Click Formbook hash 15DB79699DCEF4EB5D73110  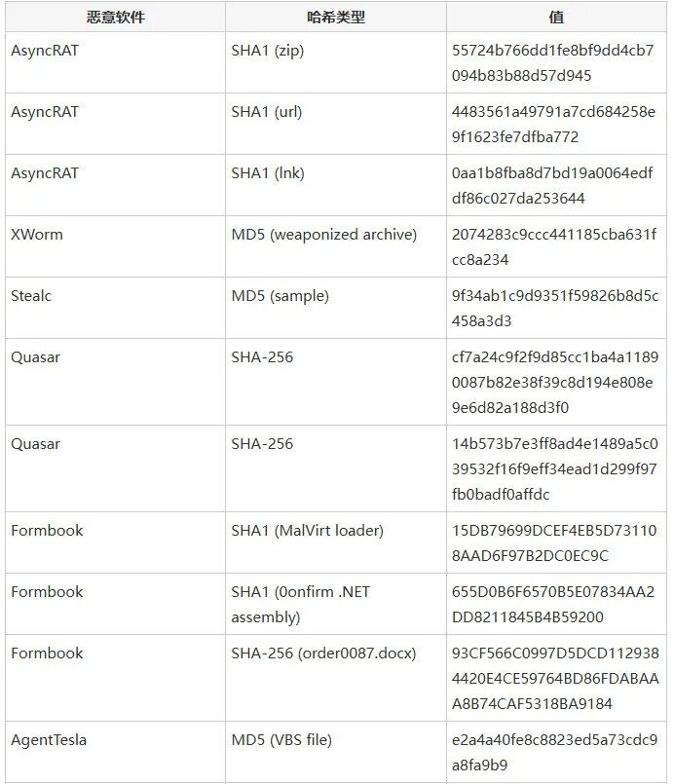(554, 543)
